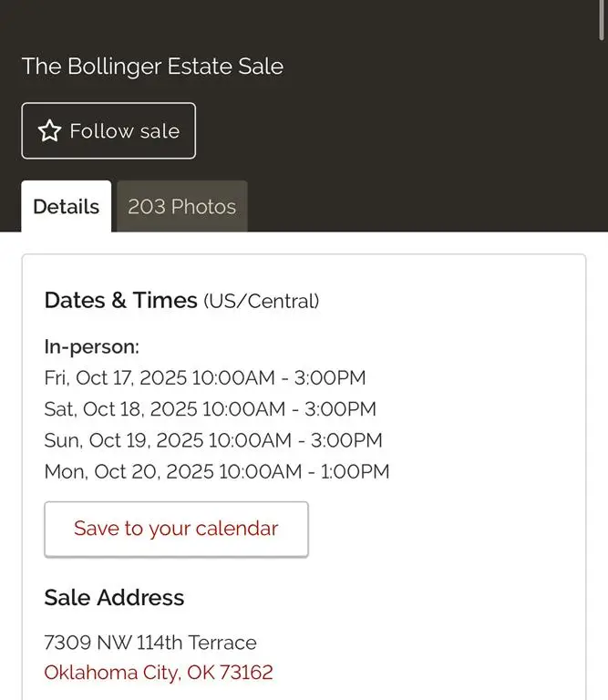The image size is (608, 700).
Task: Select the Mon, Oct 20 schedule line
Action: 216,472
